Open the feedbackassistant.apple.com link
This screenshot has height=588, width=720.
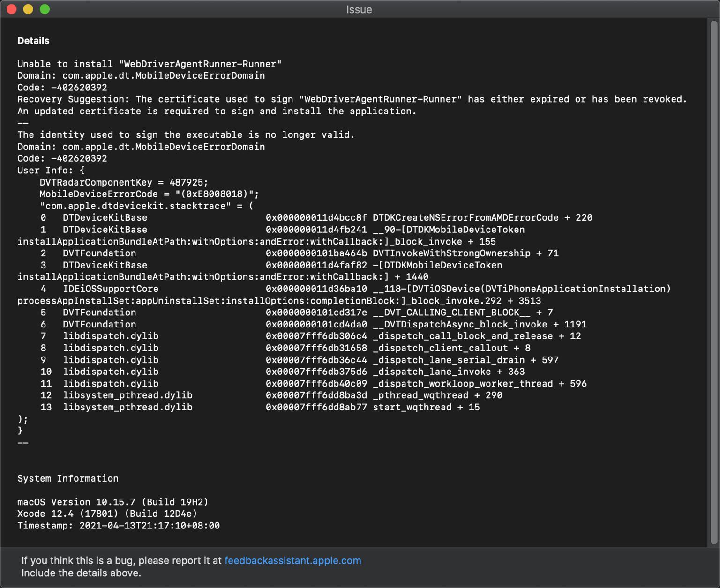pyautogui.click(x=292, y=560)
